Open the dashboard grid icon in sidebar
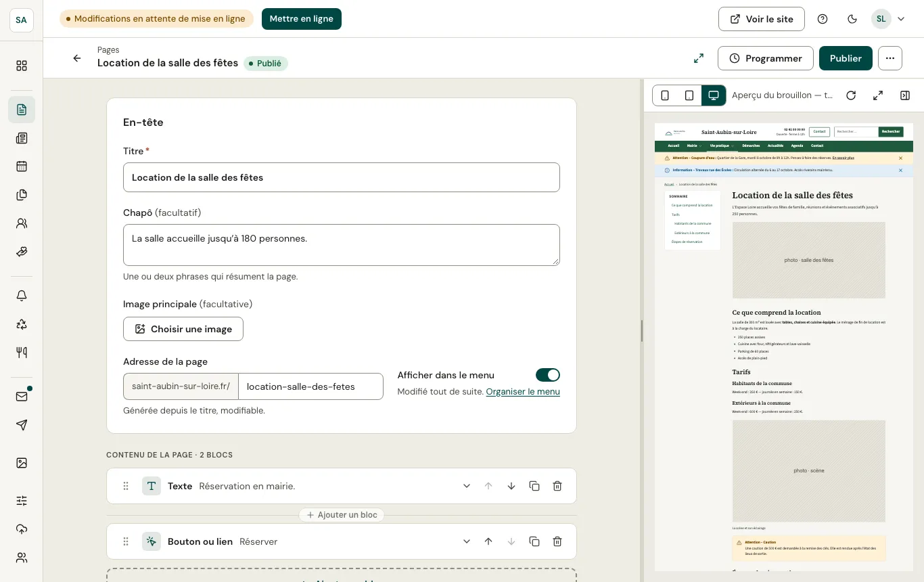This screenshot has height=582, width=924. click(x=22, y=66)
